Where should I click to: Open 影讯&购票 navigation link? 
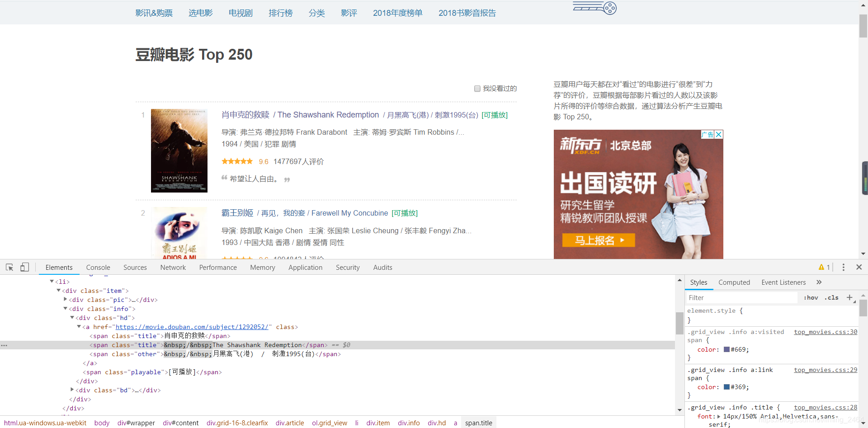click(x=154, y=13)
